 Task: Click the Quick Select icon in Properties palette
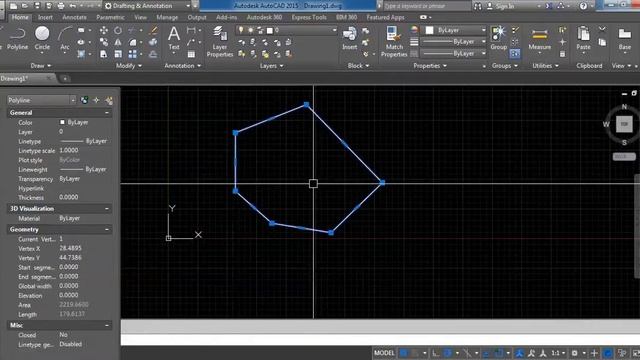coord(109,100)
